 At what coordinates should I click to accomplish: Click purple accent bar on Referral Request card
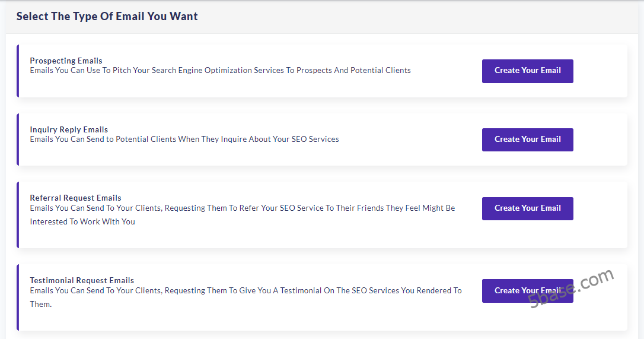click(x=18, y=214)
